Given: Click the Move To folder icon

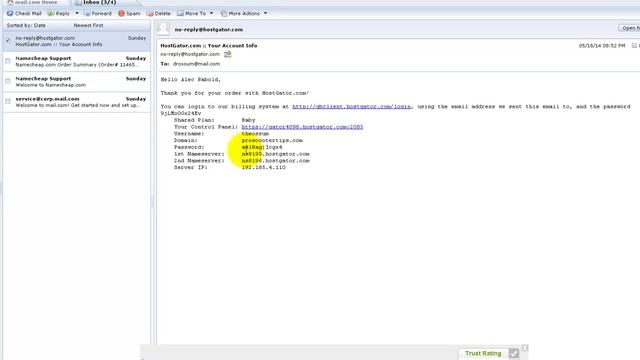Looking at the screenshot, I should 180,13.
